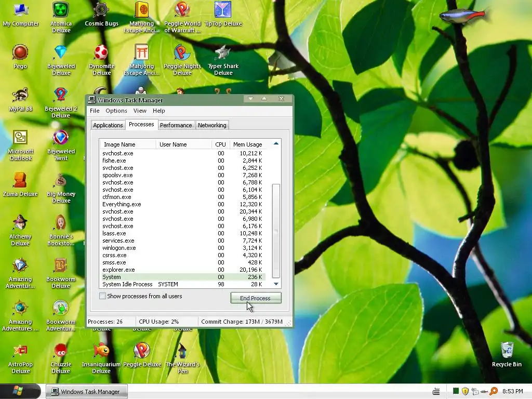
Task: Select the explorer.exe process row
Action: click(183, 270)
